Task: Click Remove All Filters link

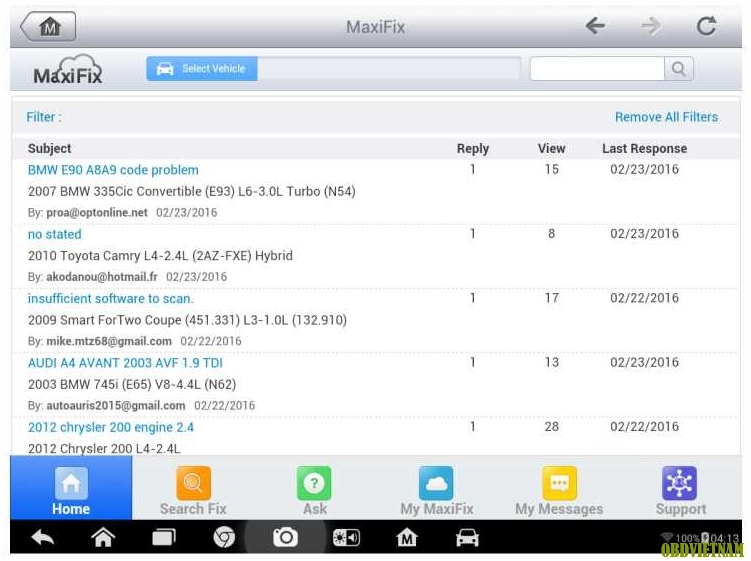Action: [x=666, y=117]
